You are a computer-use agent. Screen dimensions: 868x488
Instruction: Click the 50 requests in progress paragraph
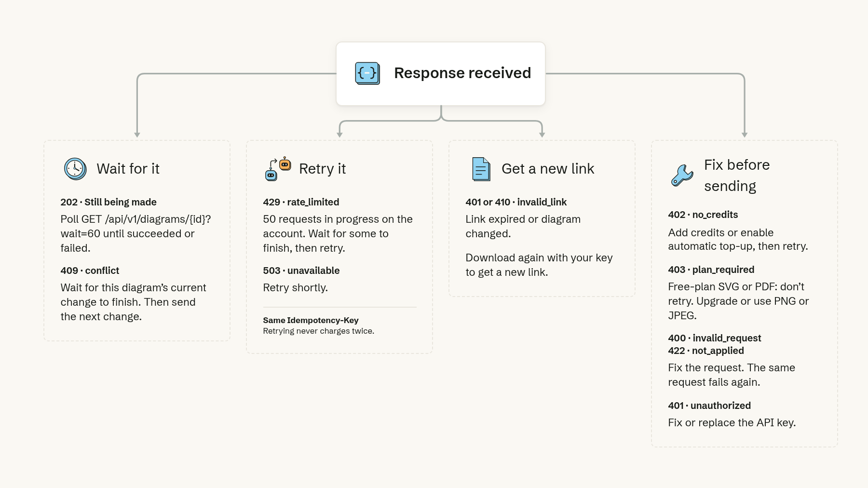[x=338, y=233]
